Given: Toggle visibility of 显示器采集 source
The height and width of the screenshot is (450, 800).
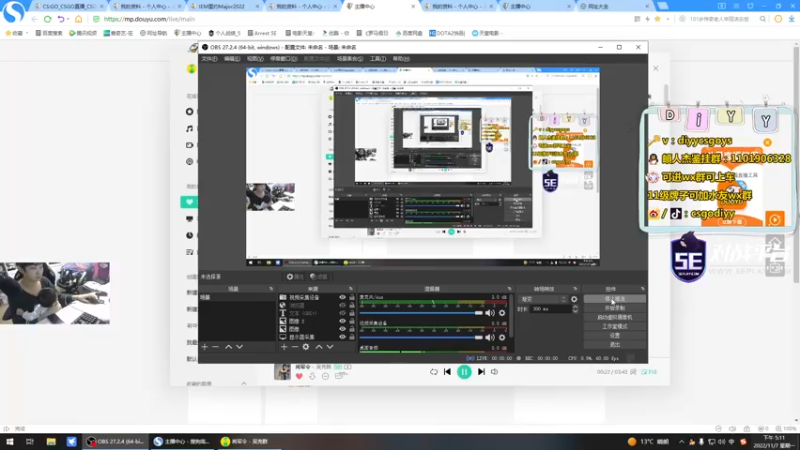Looking at the screenshot, I should [342, 337].
